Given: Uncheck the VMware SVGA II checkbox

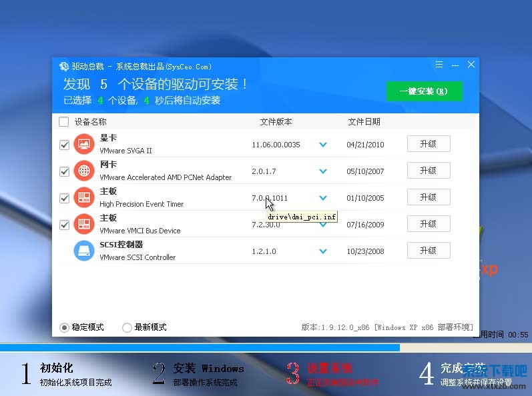Looking at the screenshot, I should coord(65,145).
